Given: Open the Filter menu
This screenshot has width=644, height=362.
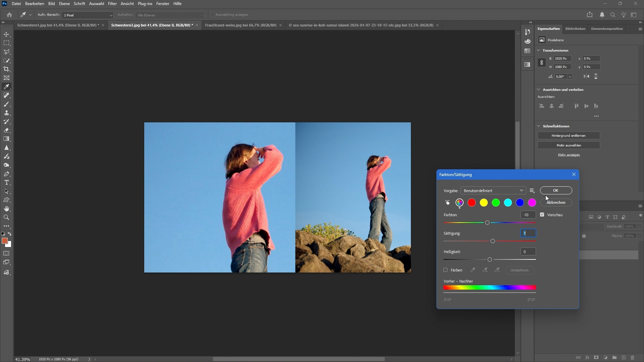Looking at the screenshot, I should (x=112, y=4).
